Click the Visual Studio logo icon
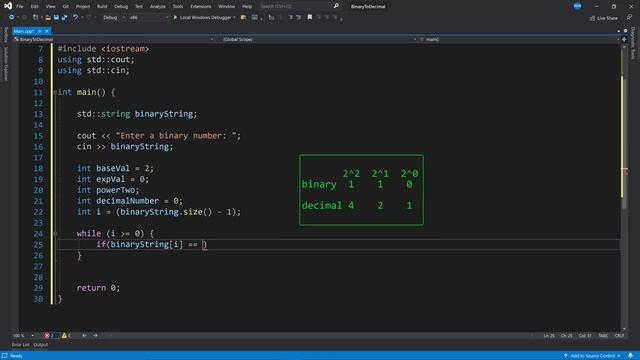 pos(8,6)
